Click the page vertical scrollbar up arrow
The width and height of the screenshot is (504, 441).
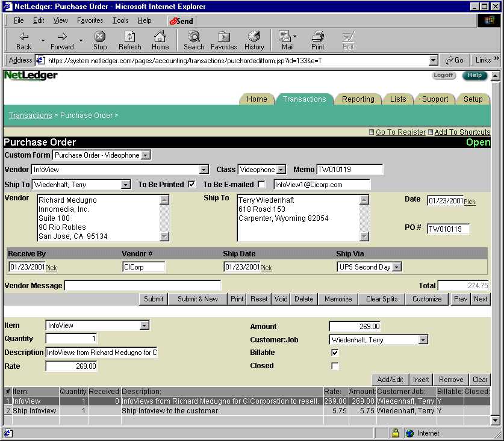496,76
